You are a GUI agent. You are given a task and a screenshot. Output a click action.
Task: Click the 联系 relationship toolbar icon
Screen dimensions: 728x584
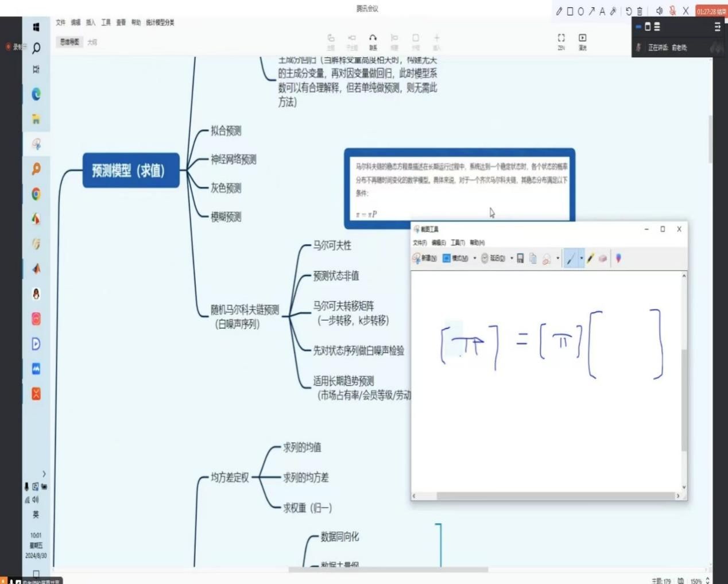[x=373, y=41]
